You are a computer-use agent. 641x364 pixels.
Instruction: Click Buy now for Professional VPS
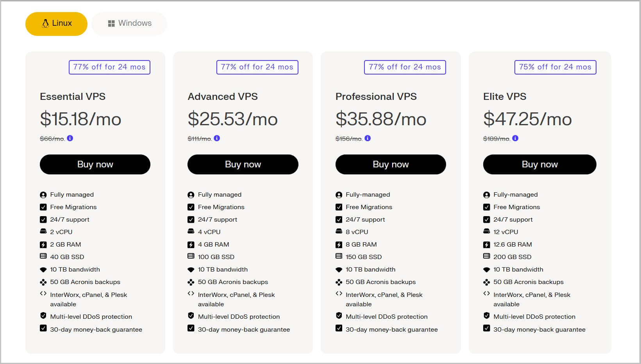point(391,164)
